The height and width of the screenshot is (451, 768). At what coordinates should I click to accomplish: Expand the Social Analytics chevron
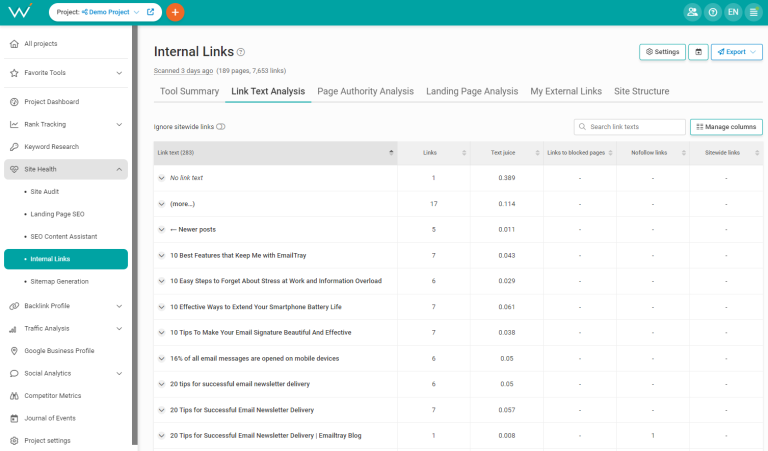(x=119, y=374)
